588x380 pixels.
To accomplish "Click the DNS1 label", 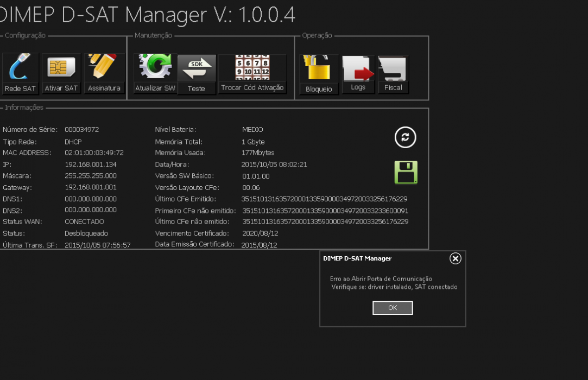I will [12, 199].
